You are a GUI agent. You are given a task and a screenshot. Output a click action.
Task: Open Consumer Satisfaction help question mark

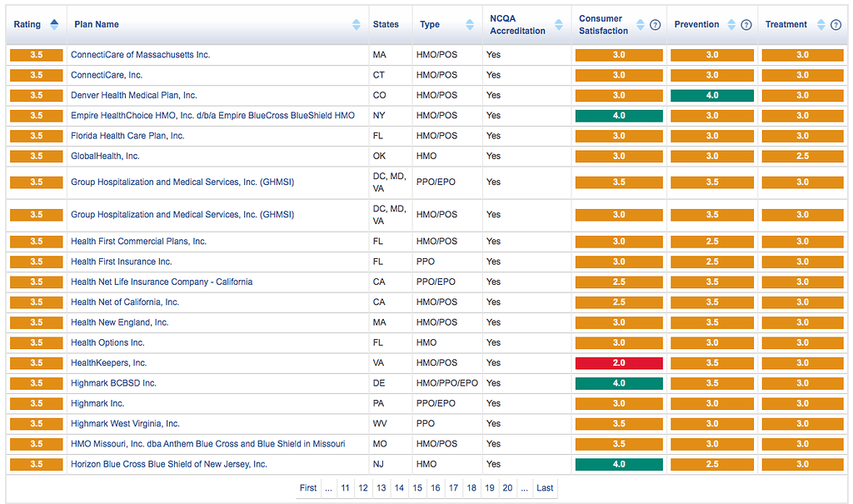point(655,25)
